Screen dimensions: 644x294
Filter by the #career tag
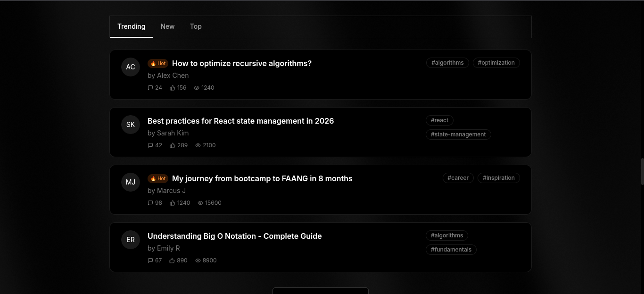[458, 178]
